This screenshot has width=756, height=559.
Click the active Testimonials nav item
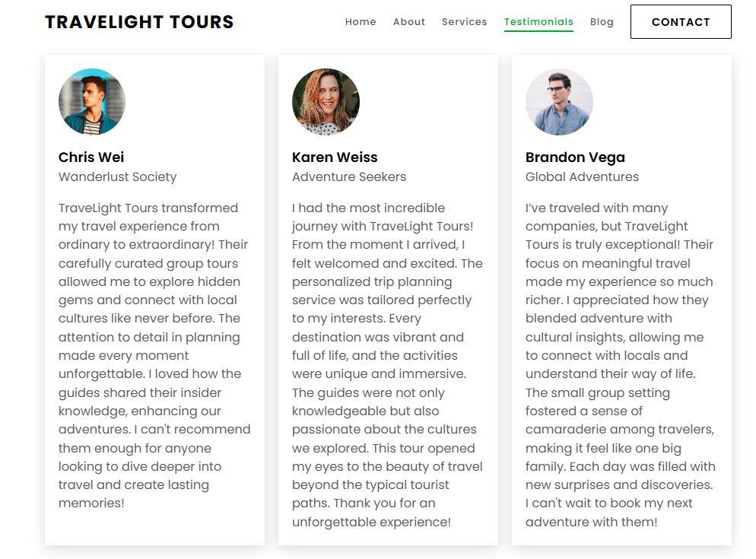[538, 22]
